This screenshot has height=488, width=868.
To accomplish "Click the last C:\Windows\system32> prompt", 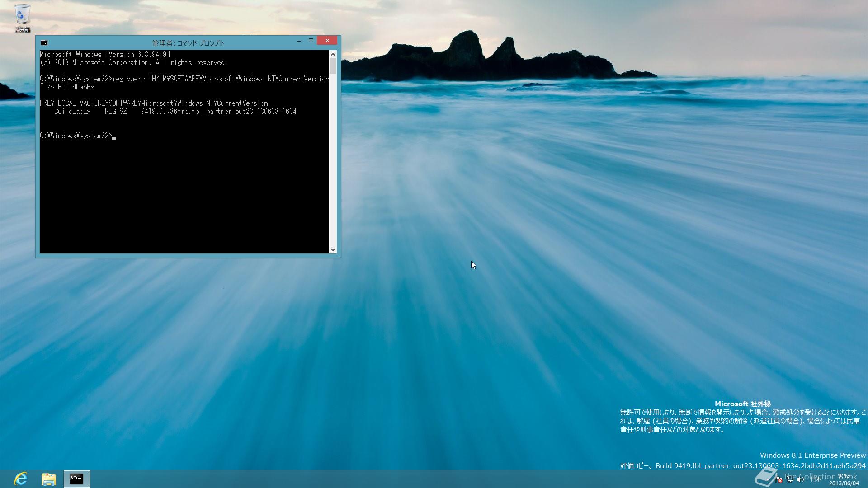I will coord(76,136).
